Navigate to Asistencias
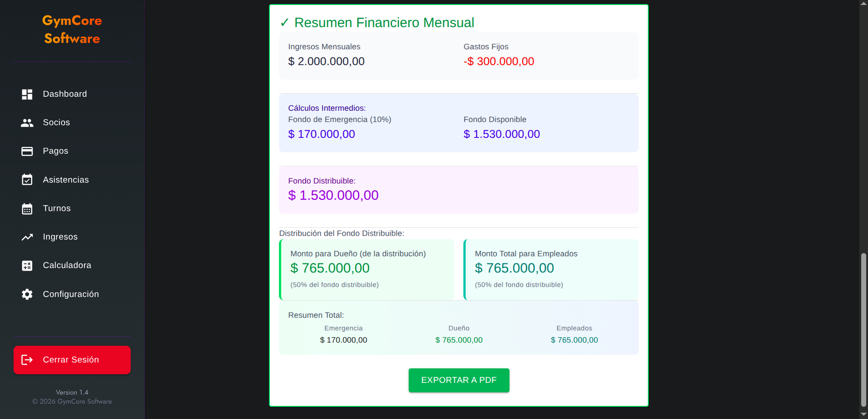868x419 pixels. point(72,180)
